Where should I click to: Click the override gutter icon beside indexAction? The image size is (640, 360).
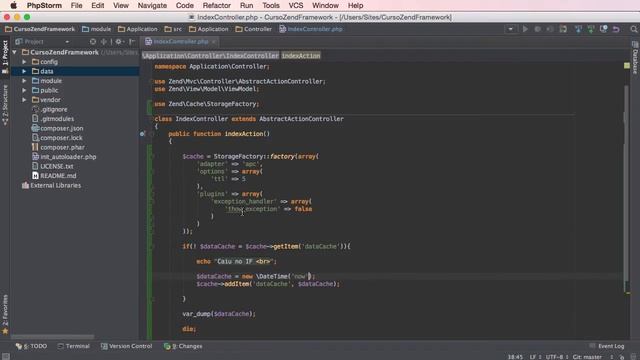pos(142,133)
